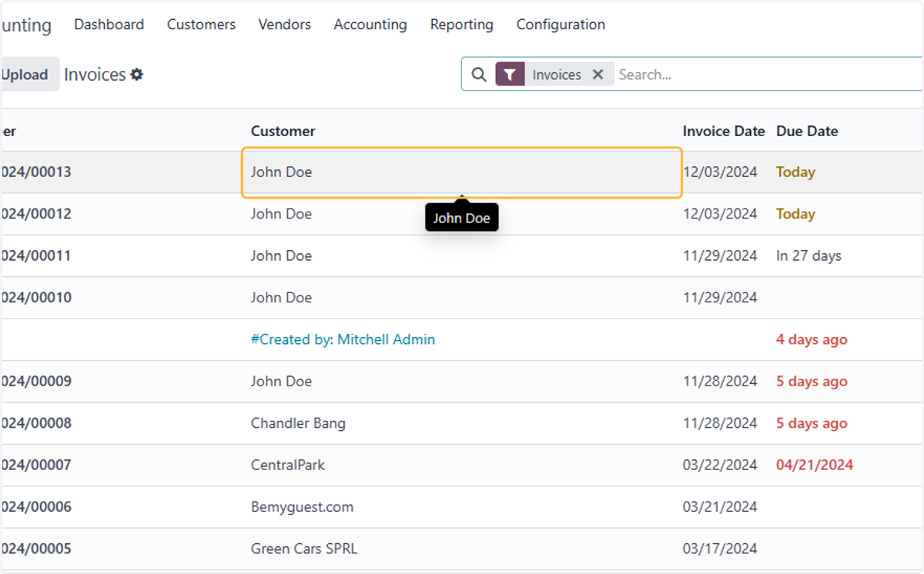Screen dimensions: 924x574
Task: Select John Doe customer in row 00012
Action: tap(281, 214)
